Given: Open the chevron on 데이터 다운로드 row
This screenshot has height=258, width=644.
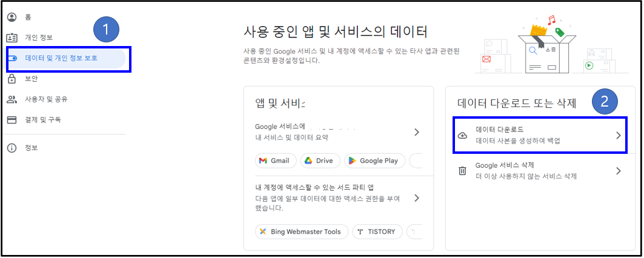Looking at the screenshot, I should [x=619, y=136].
